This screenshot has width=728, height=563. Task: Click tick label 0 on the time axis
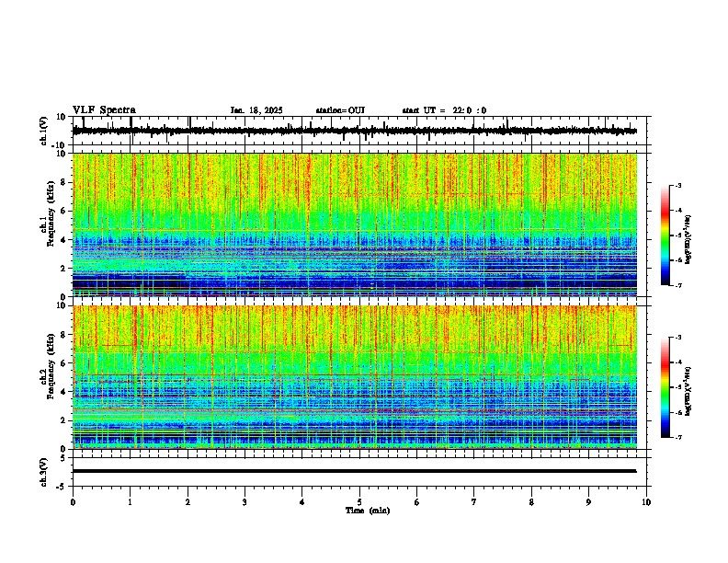tap(73, 502)
